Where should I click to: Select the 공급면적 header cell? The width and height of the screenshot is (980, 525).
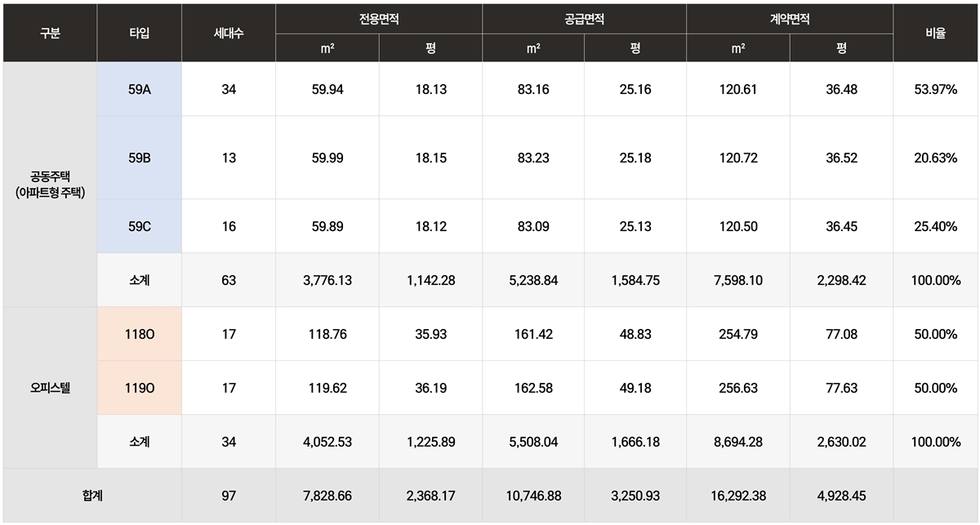pos(584,19)
